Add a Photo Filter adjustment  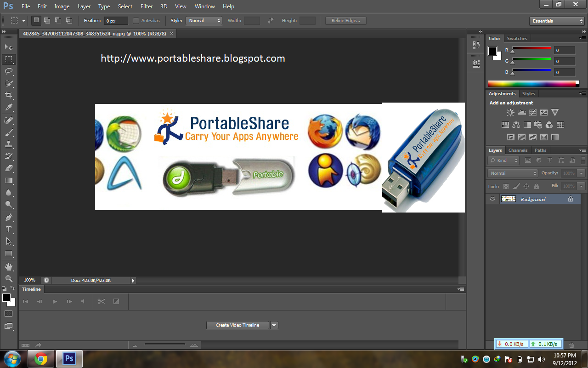[538, 125]
